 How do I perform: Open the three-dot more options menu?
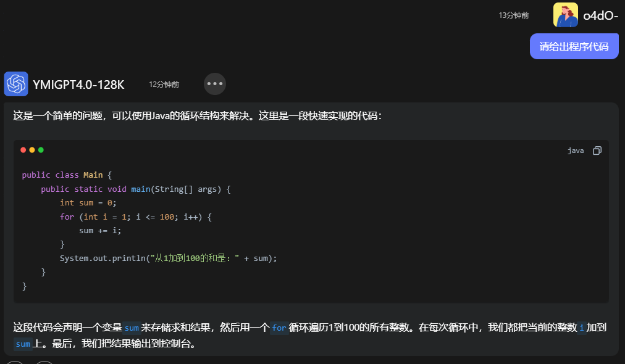215,84
